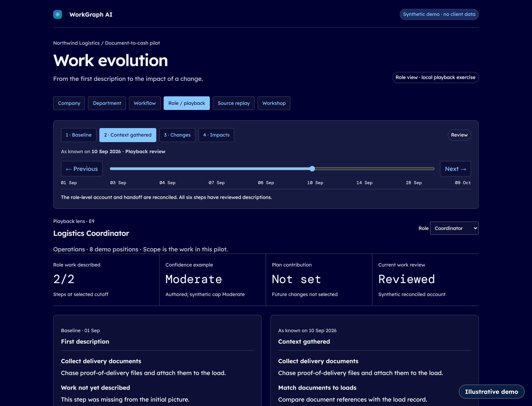Click the 08 Sep timeline label
The image size is (532, 406).
(x=266, y=183)
